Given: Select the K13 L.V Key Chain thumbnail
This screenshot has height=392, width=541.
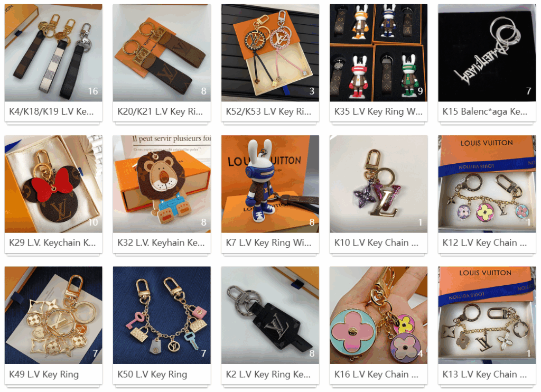Looking at the screenshot, I should point(487,315).
